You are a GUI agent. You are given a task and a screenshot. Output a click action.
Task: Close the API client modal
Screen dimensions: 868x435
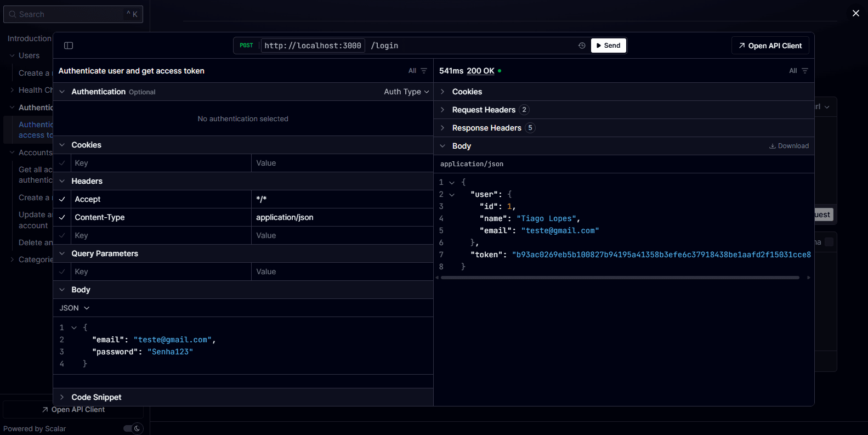pyautogui.click(x=855, y=13)
